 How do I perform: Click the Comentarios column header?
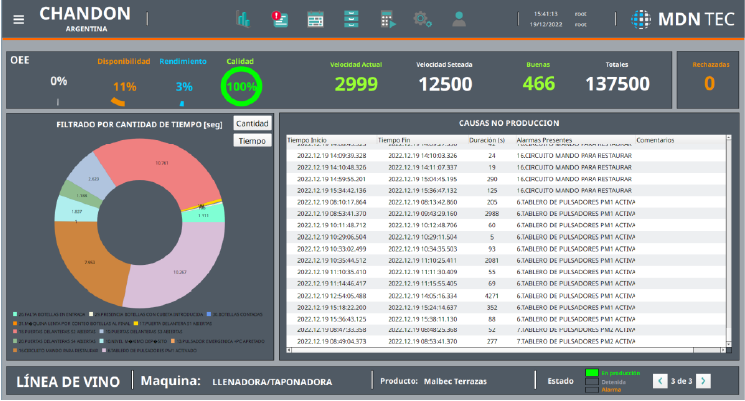[x=680, y=140]
